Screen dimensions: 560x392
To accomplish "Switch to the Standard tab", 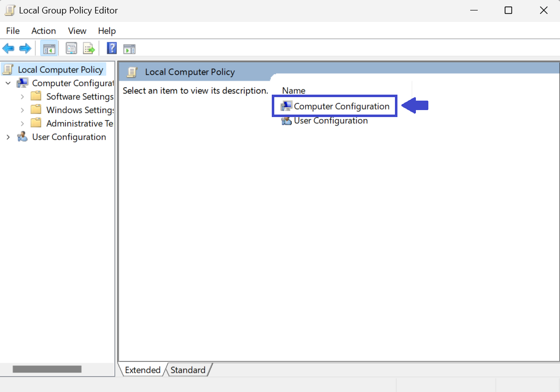I will [x=188, y=370].
